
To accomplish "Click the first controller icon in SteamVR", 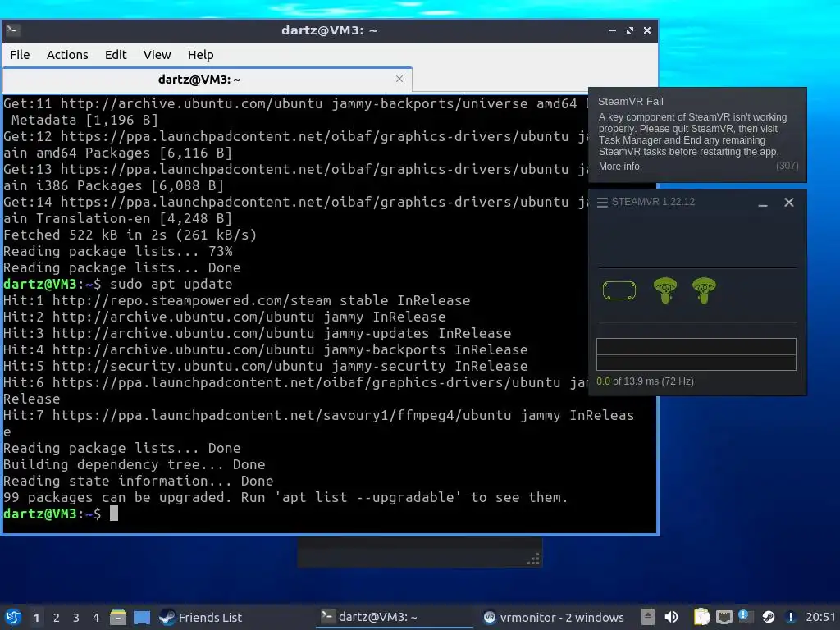I will [664, 290].
